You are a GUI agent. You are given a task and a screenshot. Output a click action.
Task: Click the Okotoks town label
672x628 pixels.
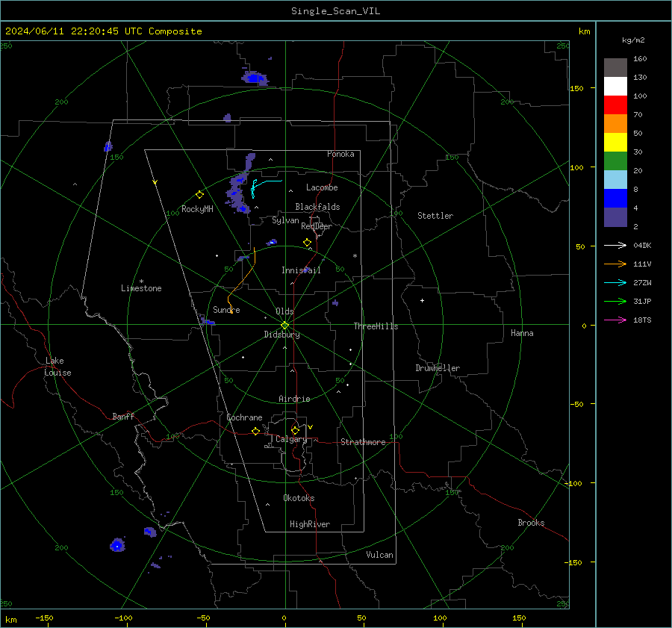(299, 498)
